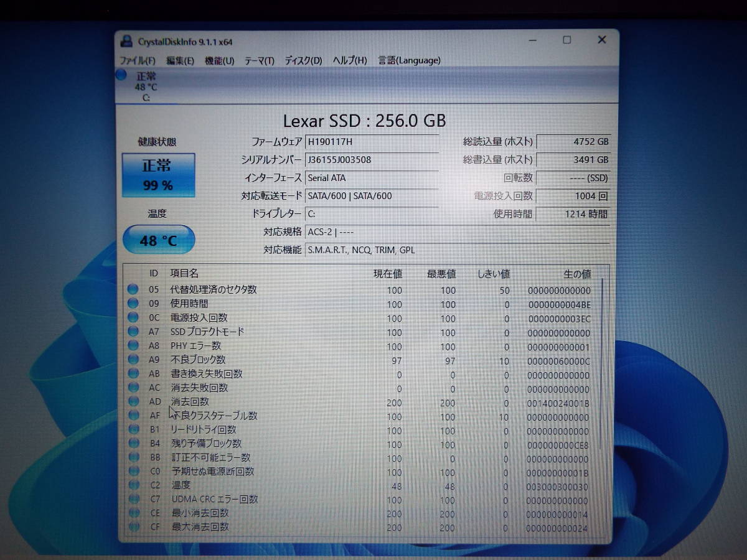Click status icon of row CF 最大消去回数
Screen dimensions: 747x560
[133, 527]
